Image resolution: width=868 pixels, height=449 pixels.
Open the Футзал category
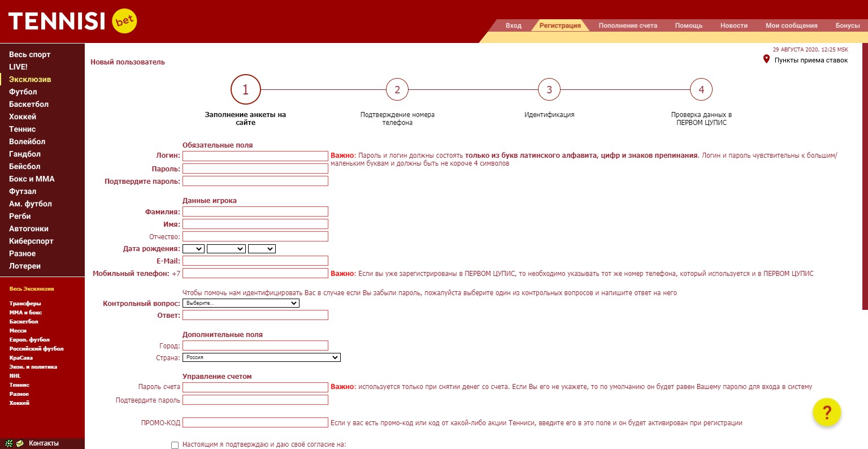pos(23,191)
